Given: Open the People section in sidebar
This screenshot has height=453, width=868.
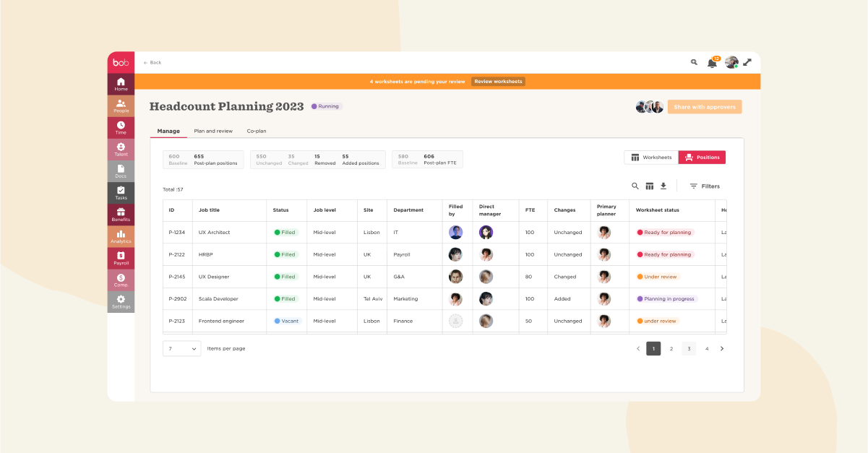Looking at the screenshot, I should (121, 106).
